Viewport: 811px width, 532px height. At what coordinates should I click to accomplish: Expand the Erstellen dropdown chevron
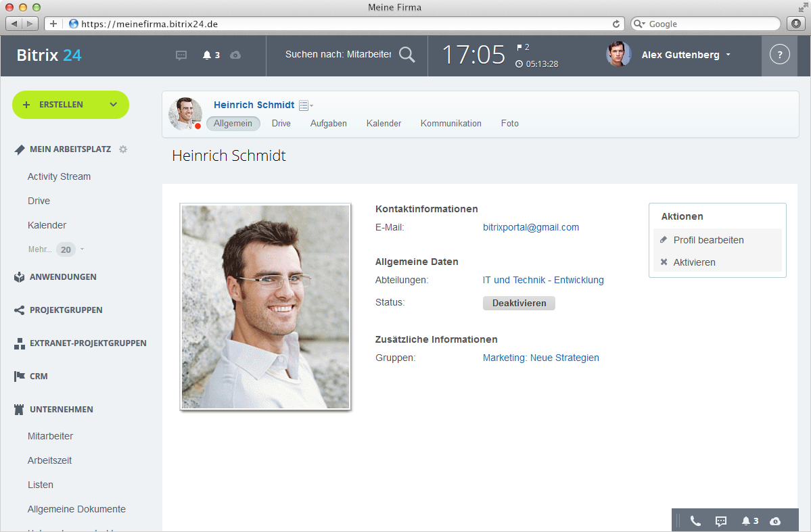click(113, 104)
